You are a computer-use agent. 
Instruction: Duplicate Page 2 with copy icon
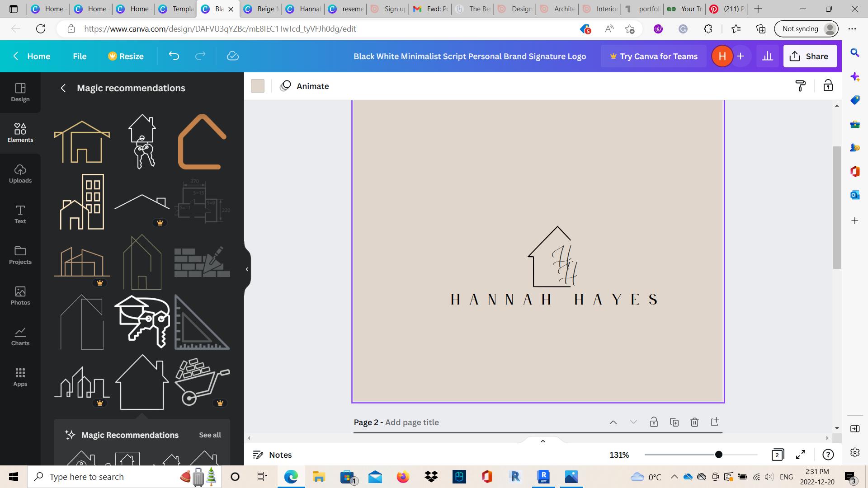click(674, 422)
